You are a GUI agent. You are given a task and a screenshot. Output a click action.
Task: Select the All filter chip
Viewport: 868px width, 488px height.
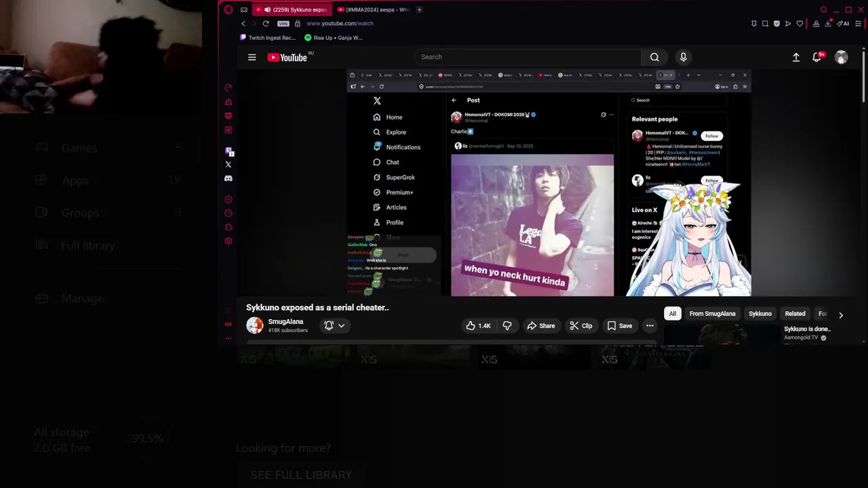[x=672, y=314]
